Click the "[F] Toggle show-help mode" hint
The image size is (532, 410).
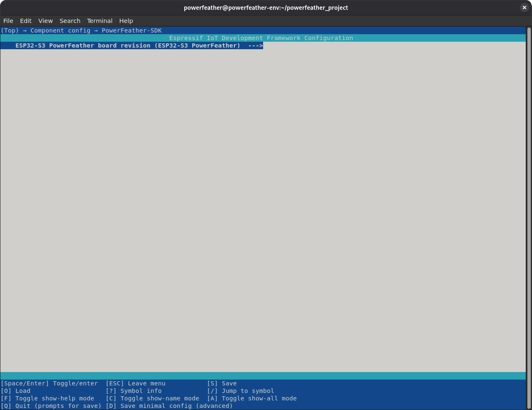(48, 398)
